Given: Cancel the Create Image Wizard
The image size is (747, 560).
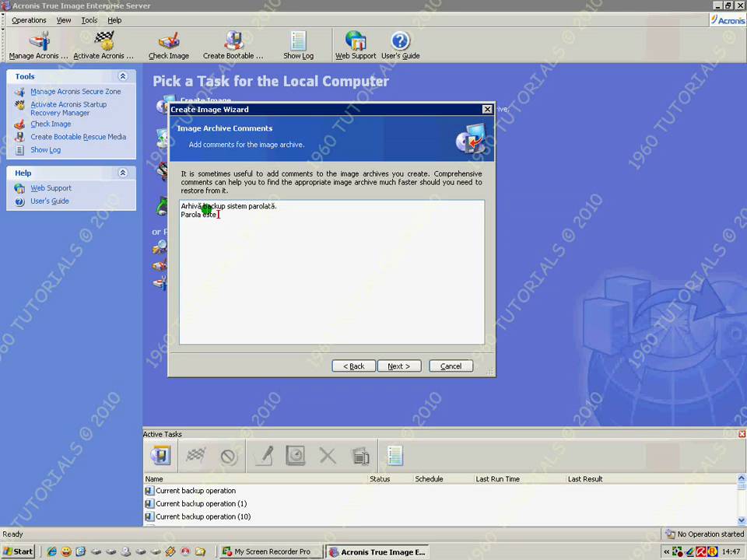Looking at the screenshot, I should click(451, 366).
